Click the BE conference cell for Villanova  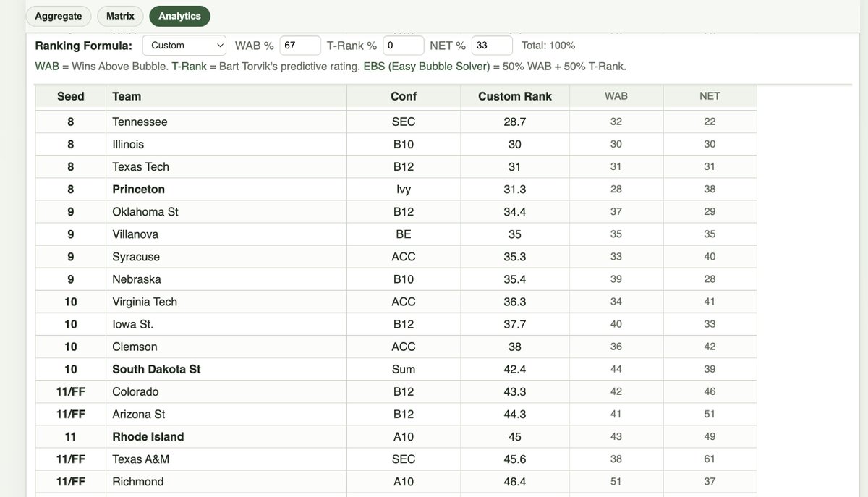pyautogui.click(x=404, y=234)
